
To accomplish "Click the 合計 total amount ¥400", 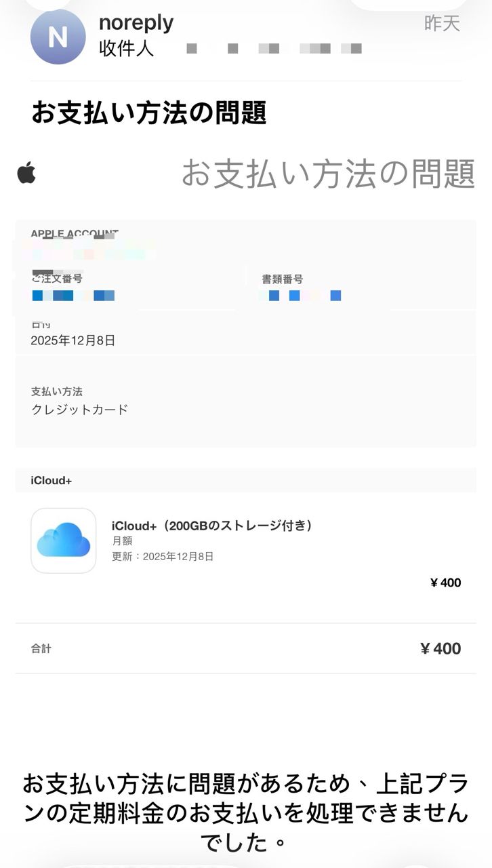I will (x=440, y=649).
